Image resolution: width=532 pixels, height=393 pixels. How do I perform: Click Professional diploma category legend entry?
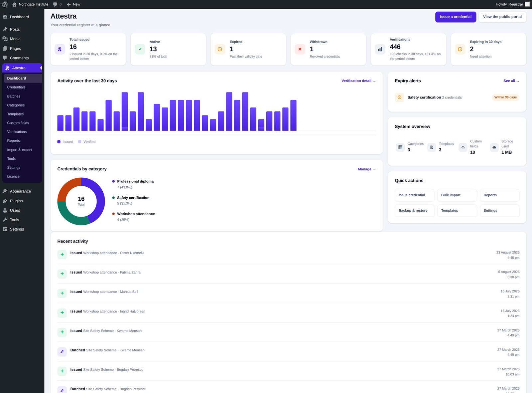135,182
